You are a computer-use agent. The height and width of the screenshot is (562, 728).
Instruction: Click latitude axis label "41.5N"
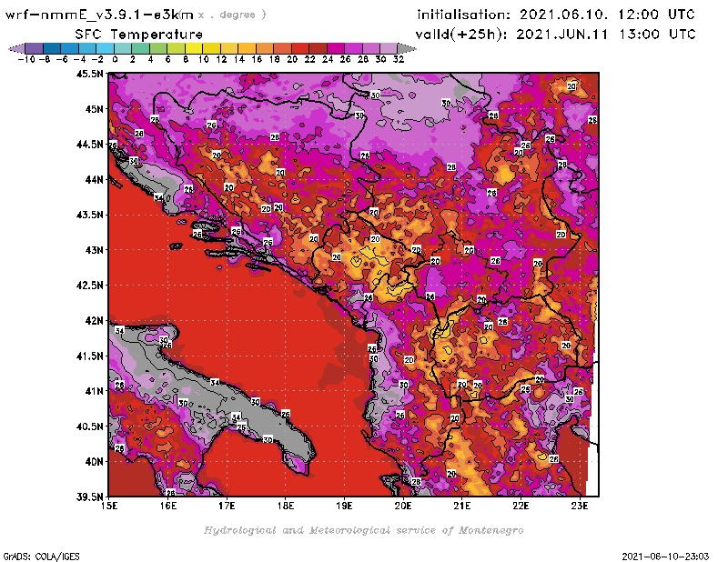pos(89,356)
